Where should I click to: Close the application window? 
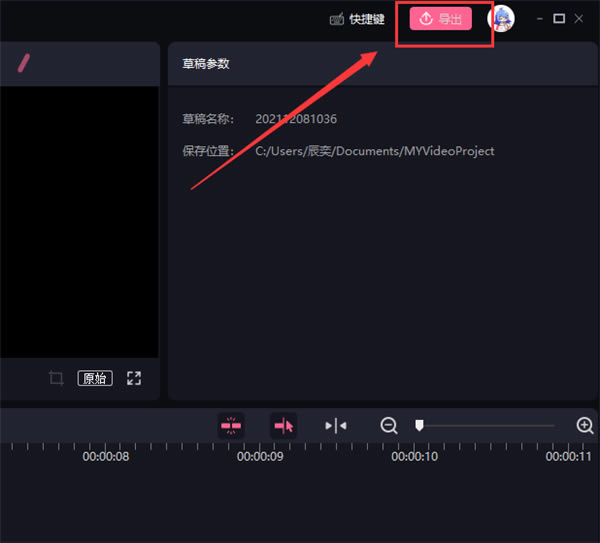579,18
